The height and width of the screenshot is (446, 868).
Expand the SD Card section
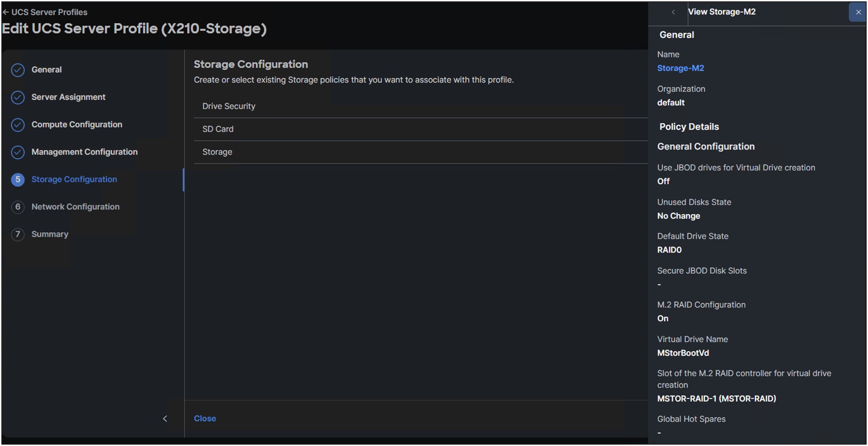tap(218, 129)
